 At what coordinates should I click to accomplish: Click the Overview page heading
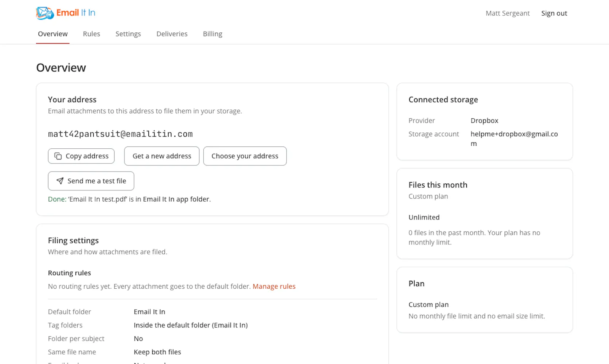coord(61,68)
